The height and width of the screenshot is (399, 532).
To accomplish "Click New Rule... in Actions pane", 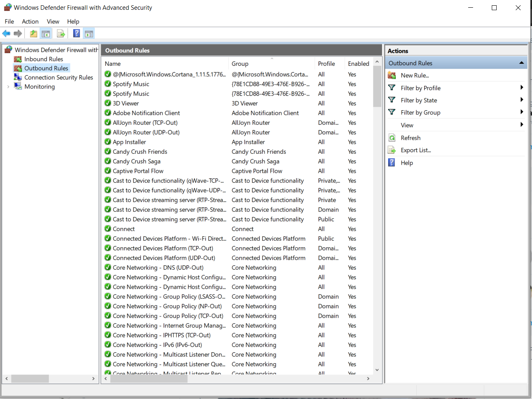I will pyautogui.click(x=415, y=75).
